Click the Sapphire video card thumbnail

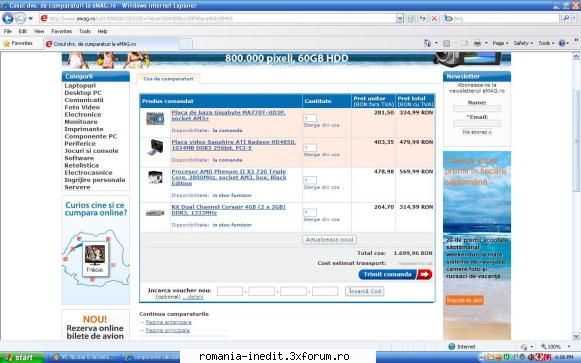[155, 147]
